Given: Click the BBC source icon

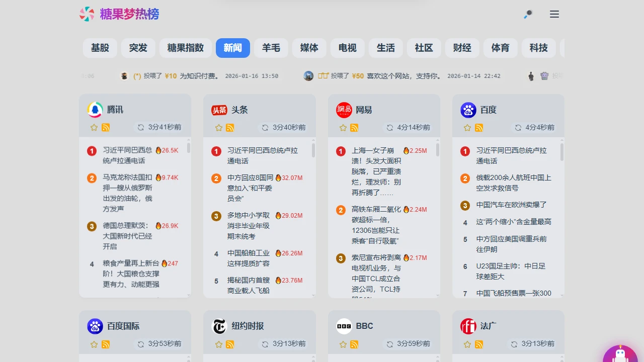Looking at the screenshot, I should tap(344, 326).
